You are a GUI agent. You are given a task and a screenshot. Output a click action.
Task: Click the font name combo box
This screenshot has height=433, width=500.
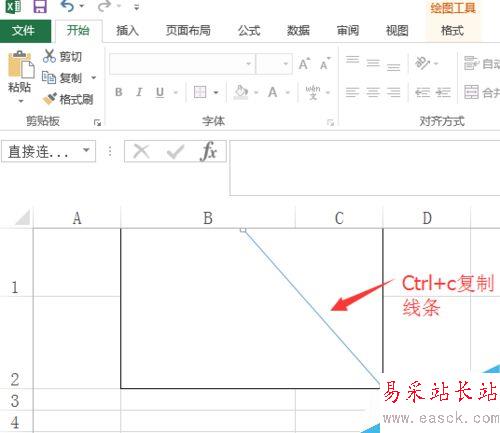click(182, 64)
